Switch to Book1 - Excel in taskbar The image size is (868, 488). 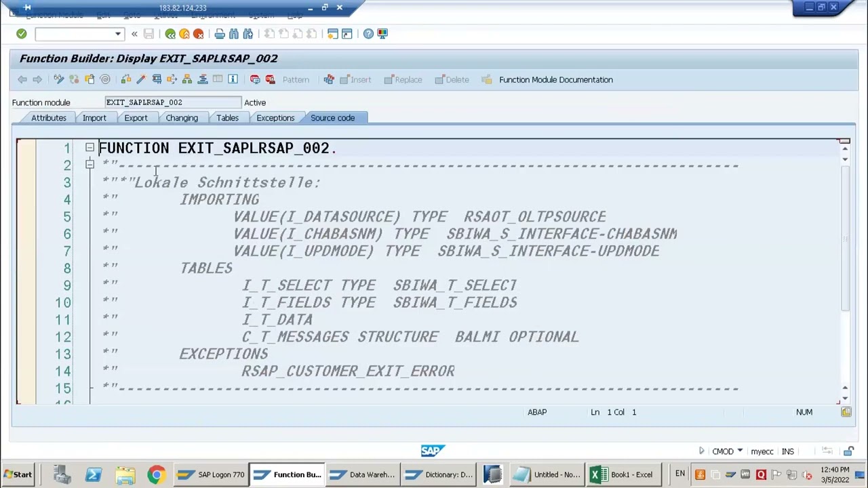coord(623,474)
